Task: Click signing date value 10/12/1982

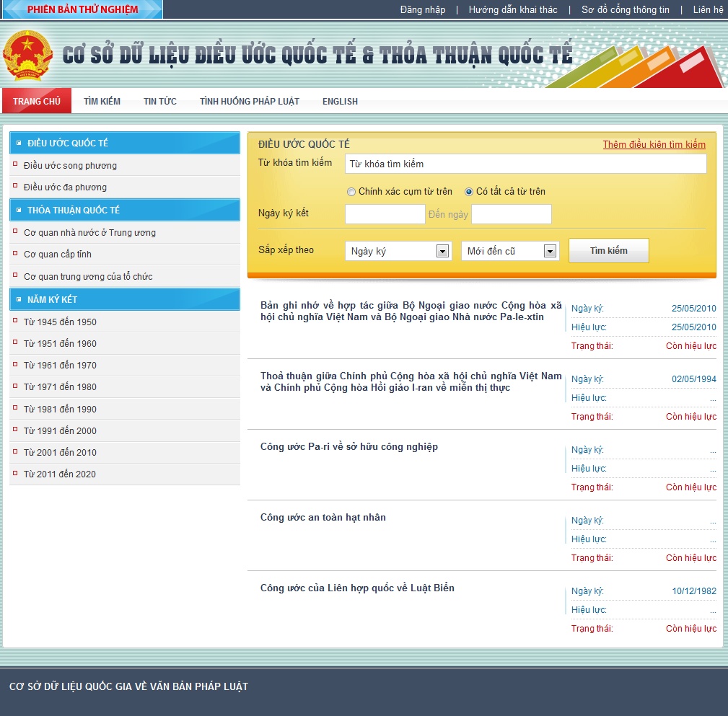Action: tap(693, 591)
